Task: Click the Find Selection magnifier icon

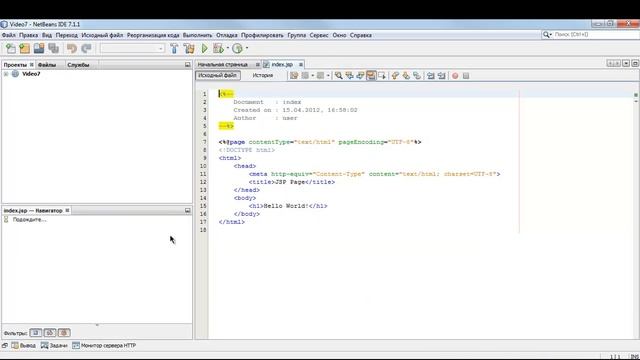Action: [x=338, y=76]
